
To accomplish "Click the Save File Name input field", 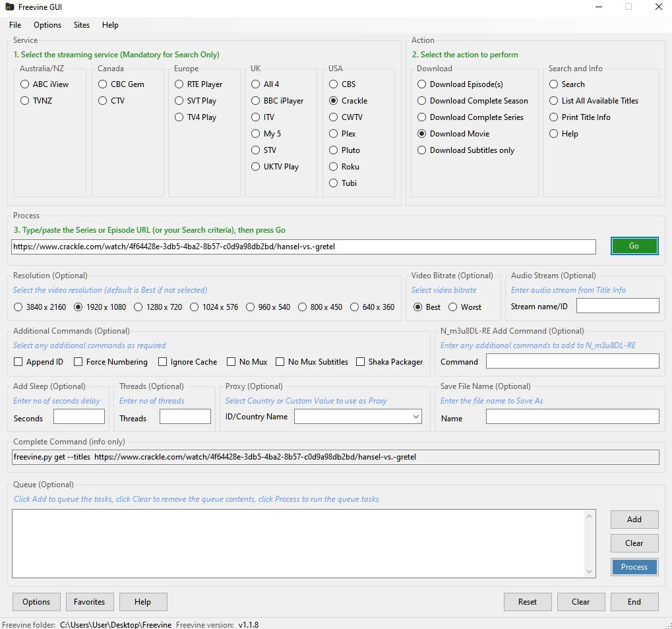I will (x=572, y=417).
